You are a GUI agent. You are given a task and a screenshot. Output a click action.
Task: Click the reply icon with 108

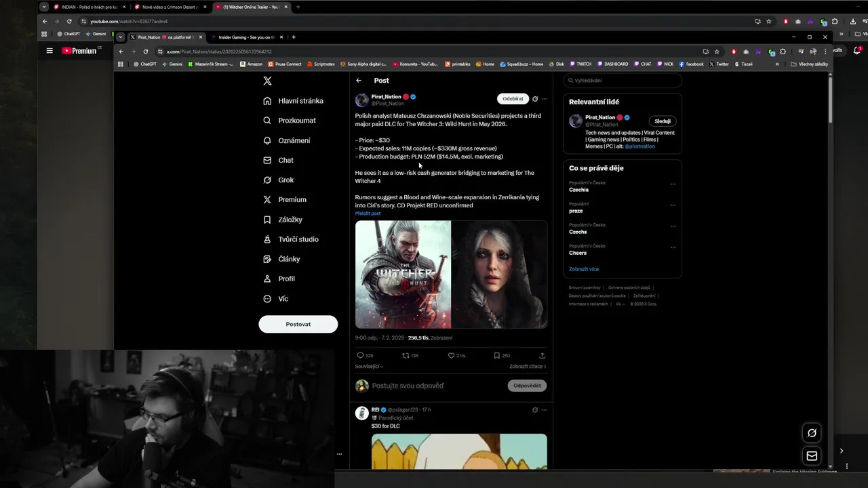click(365, 355)
